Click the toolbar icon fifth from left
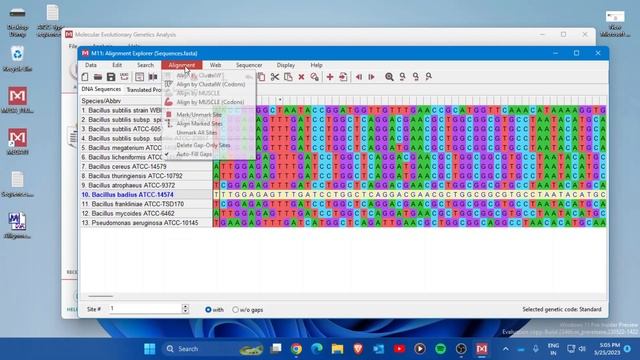Image resolution: width=640 pixels, height=360 pixels. click(x=140, y=77)
